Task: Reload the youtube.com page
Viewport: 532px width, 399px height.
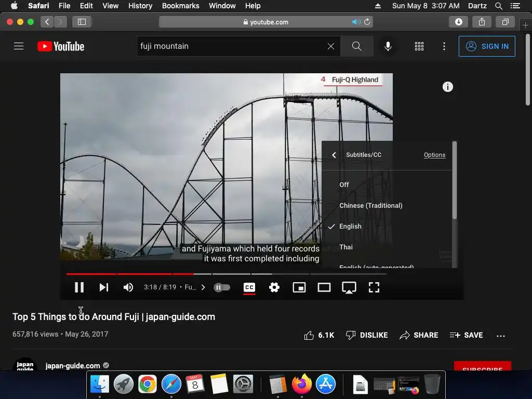Action: tap(367, 22)
